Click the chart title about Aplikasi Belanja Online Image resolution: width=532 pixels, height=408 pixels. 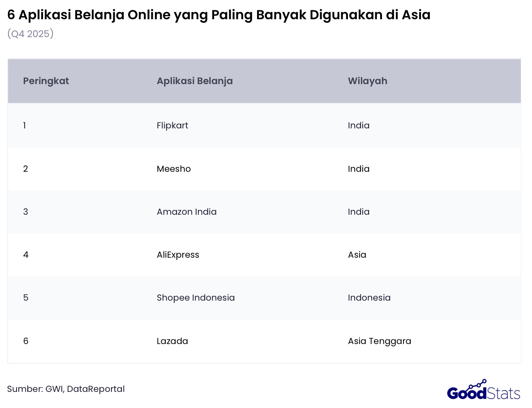(x=219, y=15)
